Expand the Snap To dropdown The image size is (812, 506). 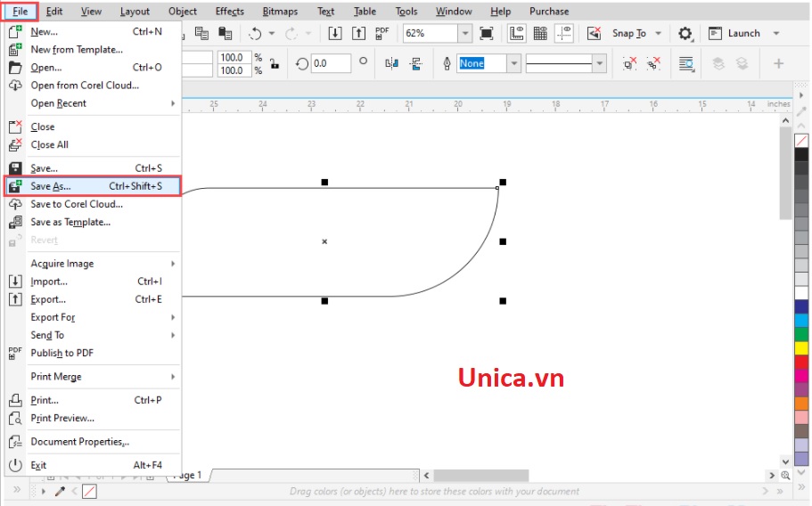(x=658, y=34)
